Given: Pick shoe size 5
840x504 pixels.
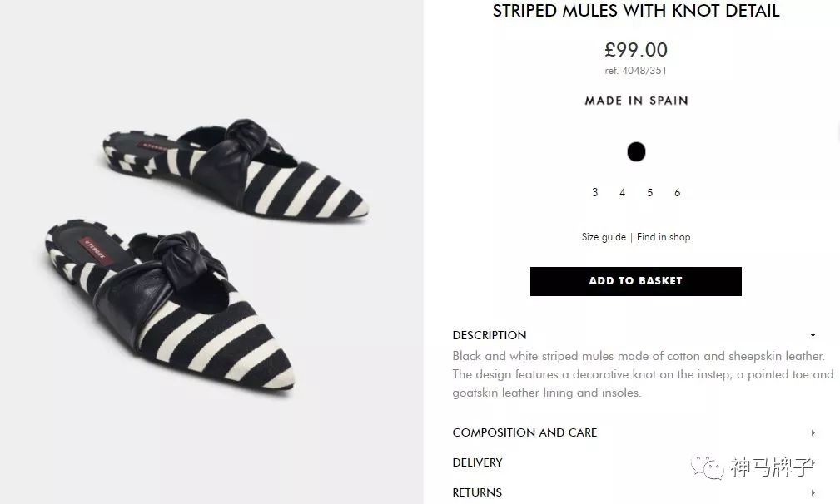Looking at the screenshot, I should point(649,192).
